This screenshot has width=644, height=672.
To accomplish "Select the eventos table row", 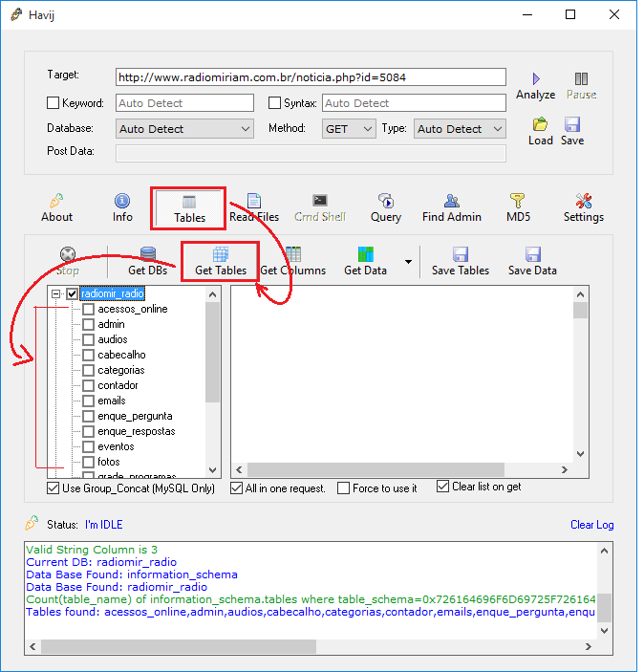I will tap(116, 446).
